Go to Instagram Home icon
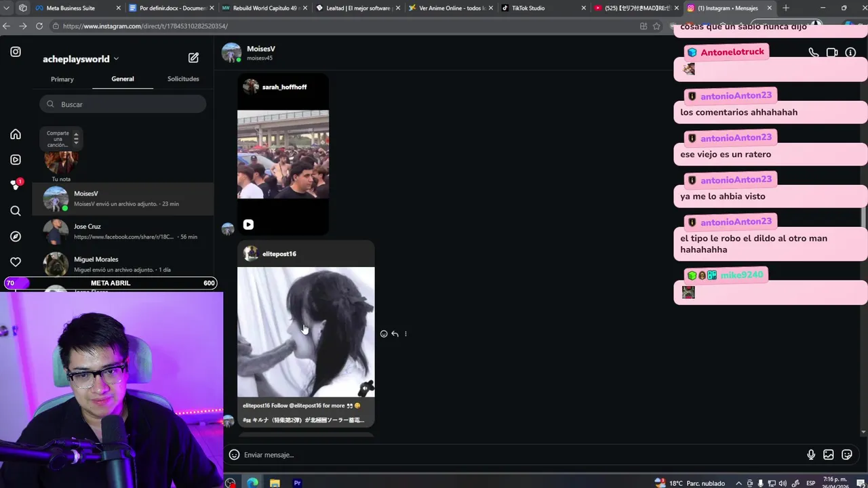 (x=16, y=134)
